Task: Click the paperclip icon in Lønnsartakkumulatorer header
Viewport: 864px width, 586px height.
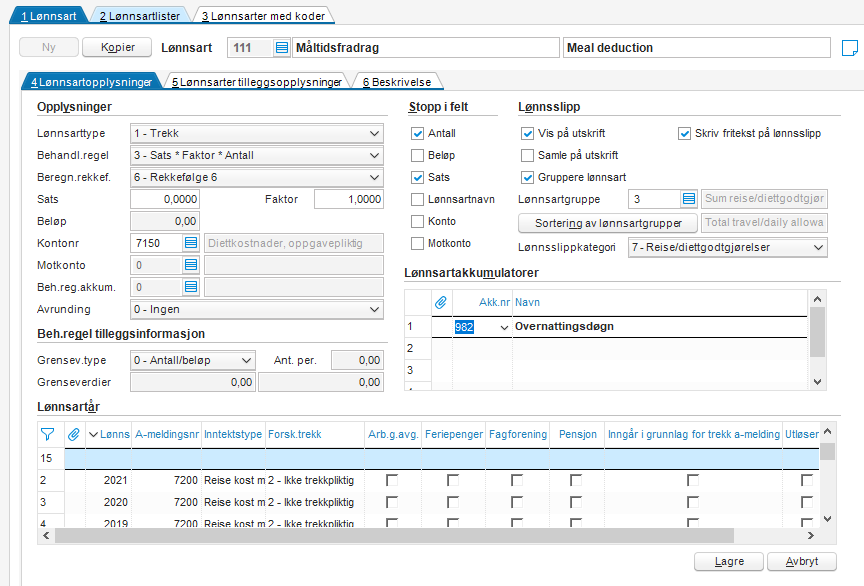Action: 441,302
